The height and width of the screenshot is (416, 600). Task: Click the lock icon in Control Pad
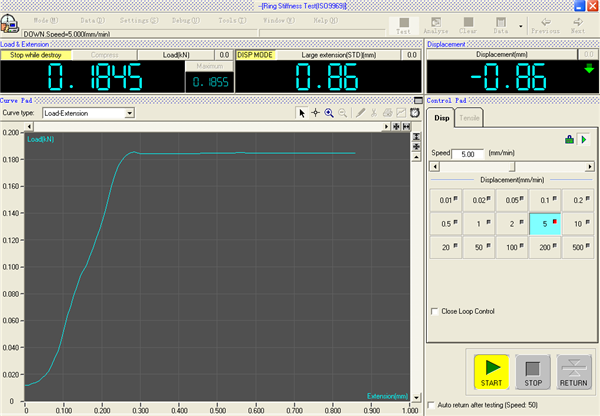point(569,139)
